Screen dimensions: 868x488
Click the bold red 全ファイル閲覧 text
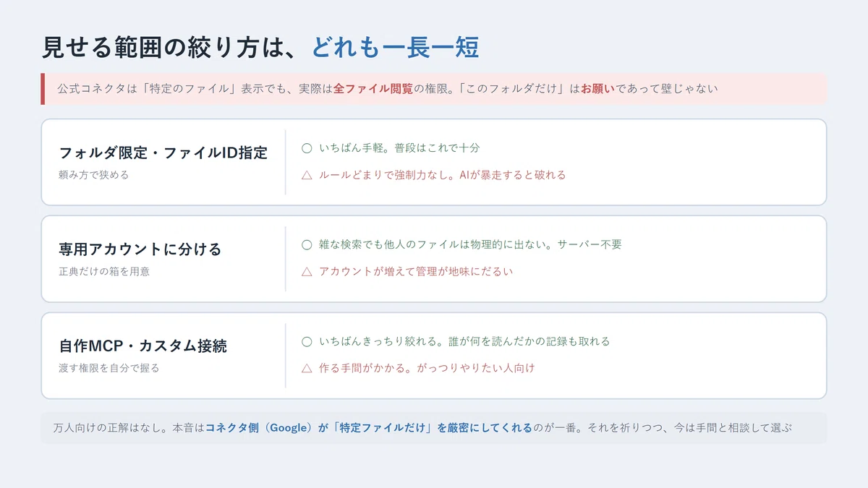(x=373, y=89)
